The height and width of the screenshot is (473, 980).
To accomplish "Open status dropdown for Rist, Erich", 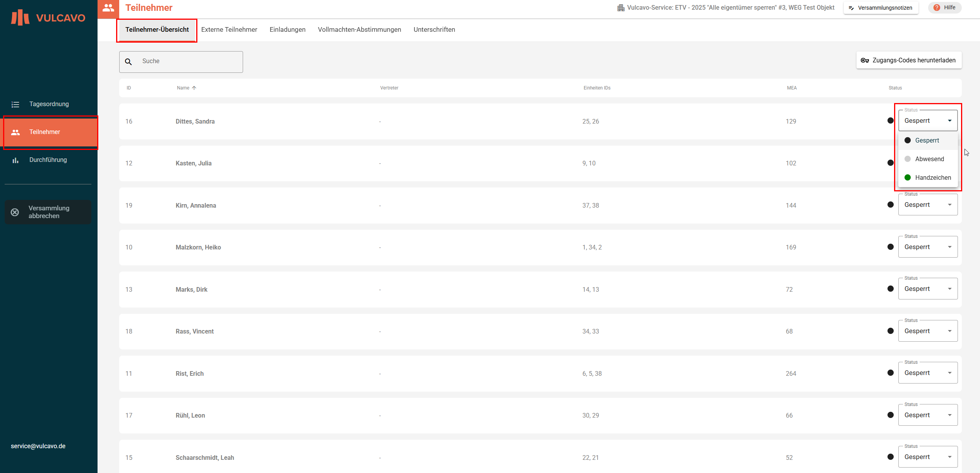I will point(928,373).
